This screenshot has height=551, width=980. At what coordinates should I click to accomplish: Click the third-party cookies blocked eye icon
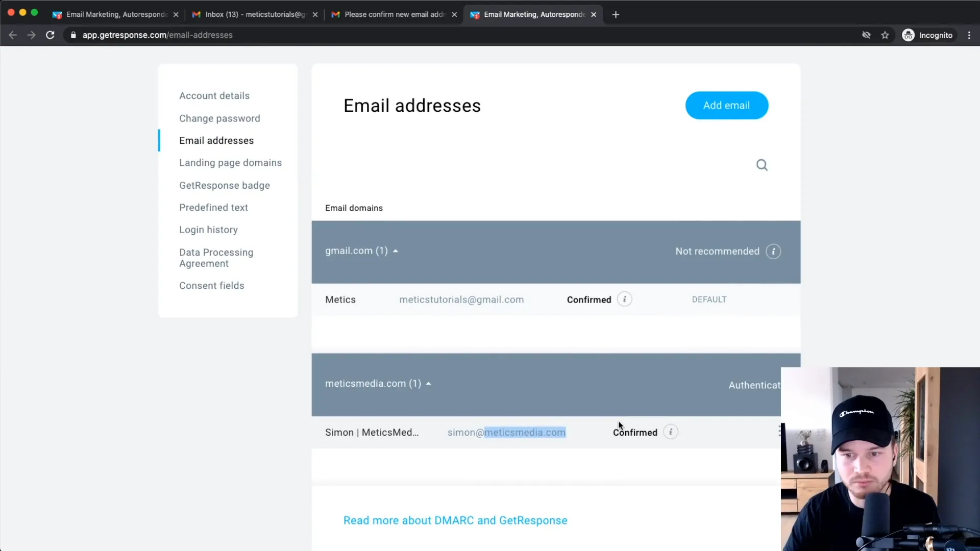pos(866,35)
